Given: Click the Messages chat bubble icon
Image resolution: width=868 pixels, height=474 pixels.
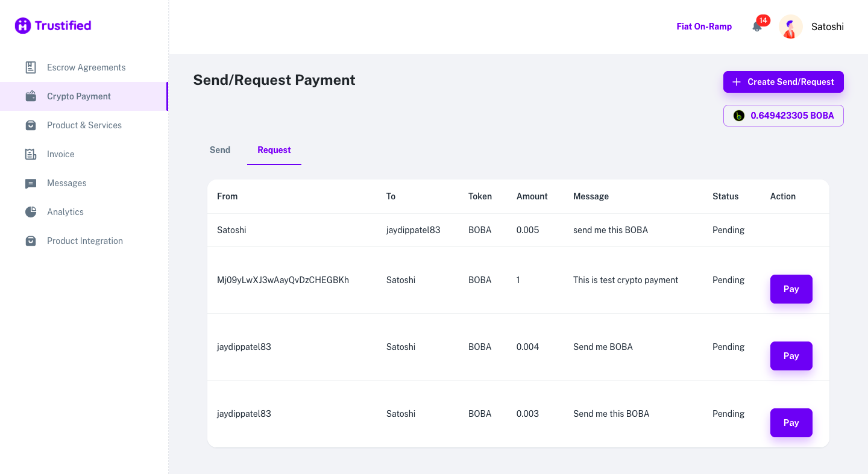Looking at the screenshot, I should tap(31, 183).
